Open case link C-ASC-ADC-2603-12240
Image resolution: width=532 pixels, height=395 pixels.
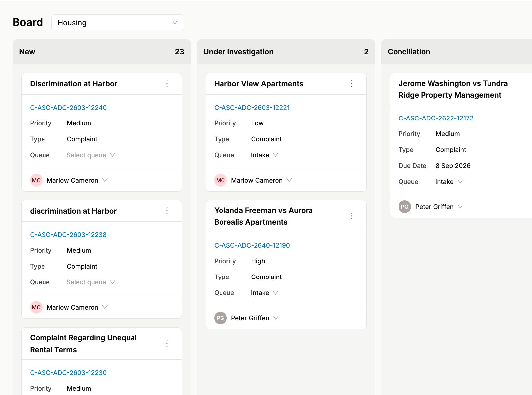point(68,108)
